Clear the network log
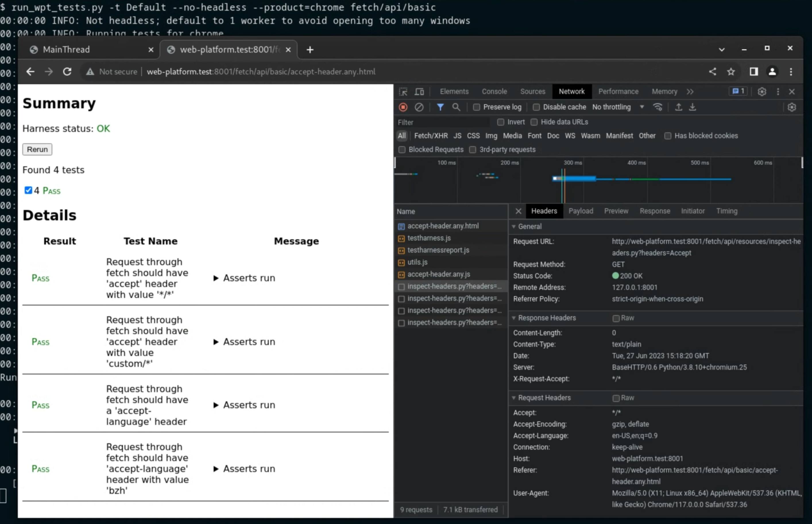812x524 pixels. tap(419, 107)
